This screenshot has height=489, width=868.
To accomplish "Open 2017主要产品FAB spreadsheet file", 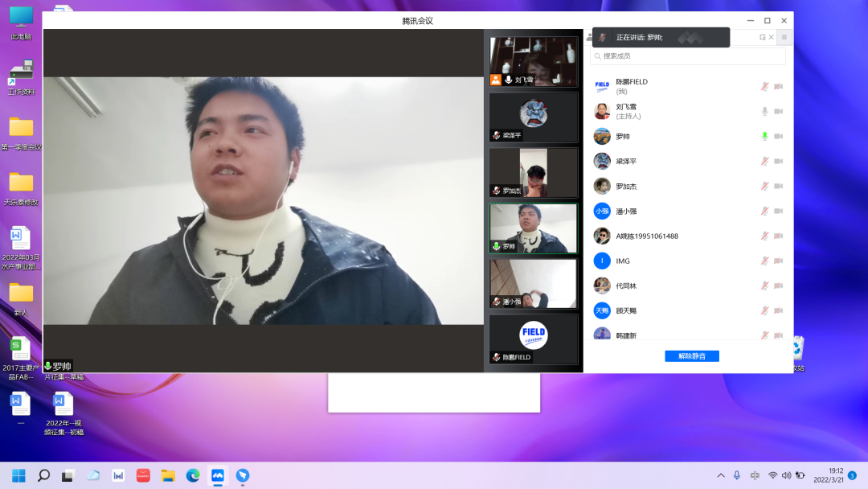I will pos(20,359).
